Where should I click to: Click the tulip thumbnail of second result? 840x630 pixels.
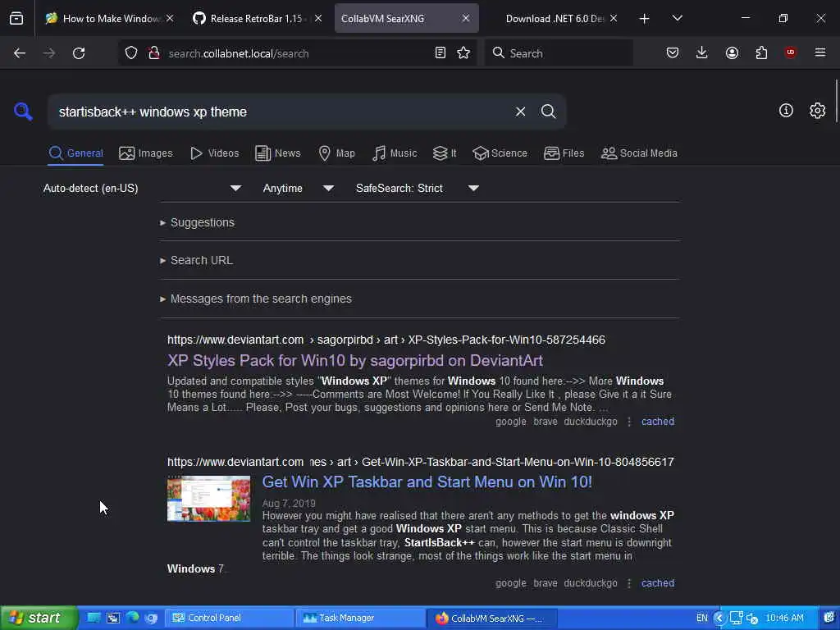pos(208,498)
